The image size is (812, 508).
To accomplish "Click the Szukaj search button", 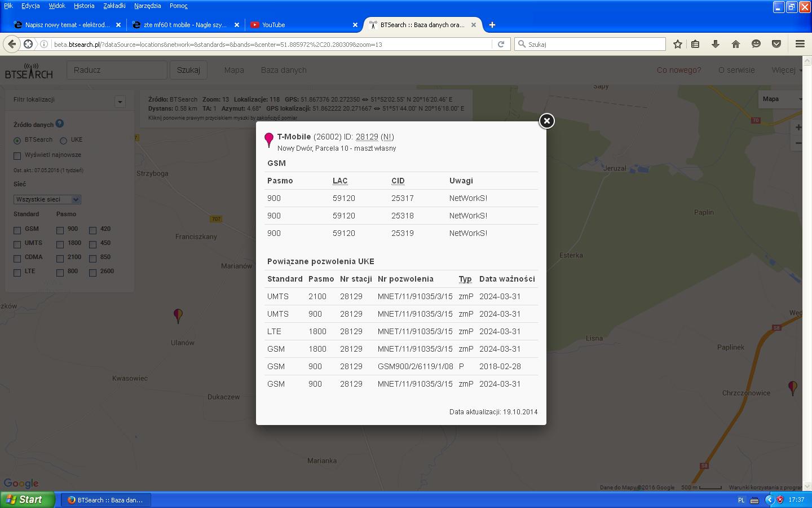I will pos(188,70).
